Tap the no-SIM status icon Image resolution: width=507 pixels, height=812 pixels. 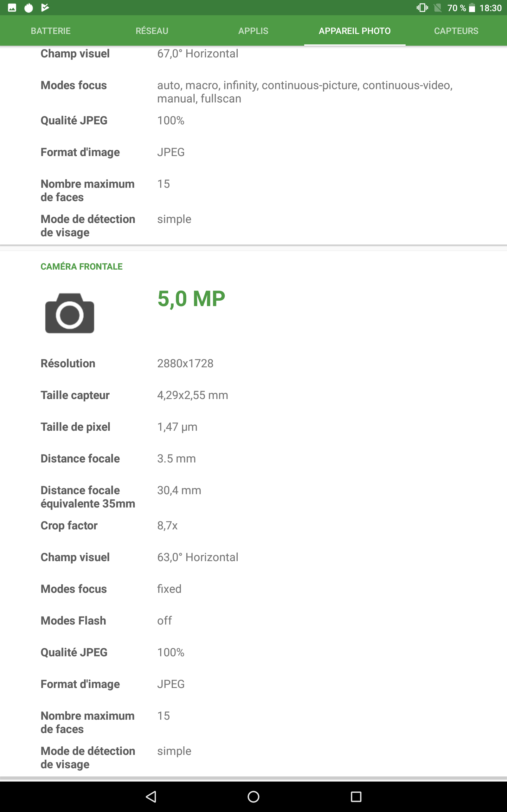click(438, 8)
